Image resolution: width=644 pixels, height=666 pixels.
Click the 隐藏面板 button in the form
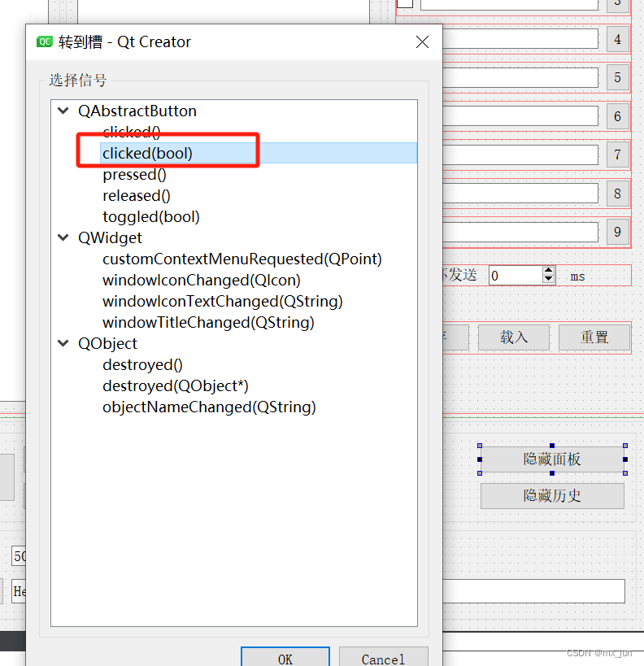(552, 459)
